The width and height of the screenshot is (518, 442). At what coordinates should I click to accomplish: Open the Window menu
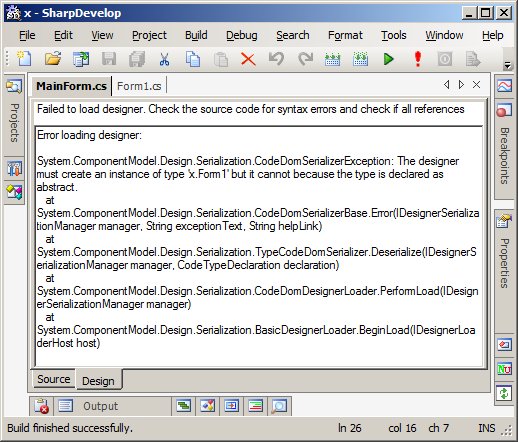click(444, 35)
